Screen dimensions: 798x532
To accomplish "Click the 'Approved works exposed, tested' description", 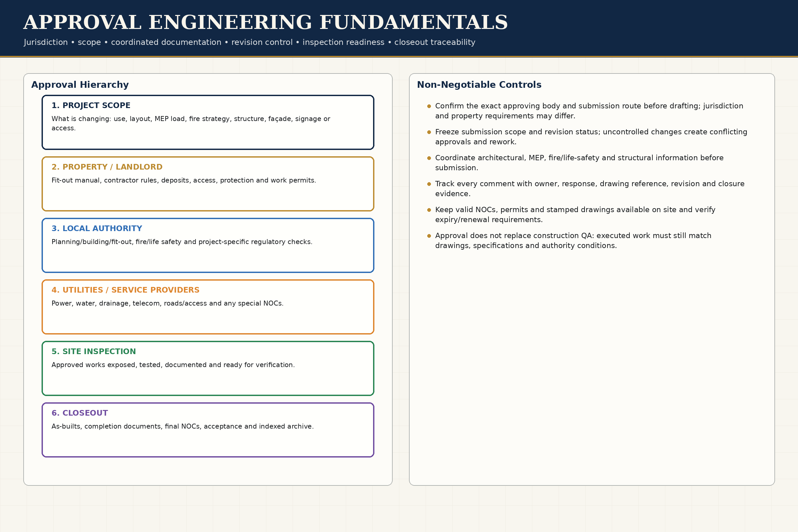I will [x=173, y=365].
